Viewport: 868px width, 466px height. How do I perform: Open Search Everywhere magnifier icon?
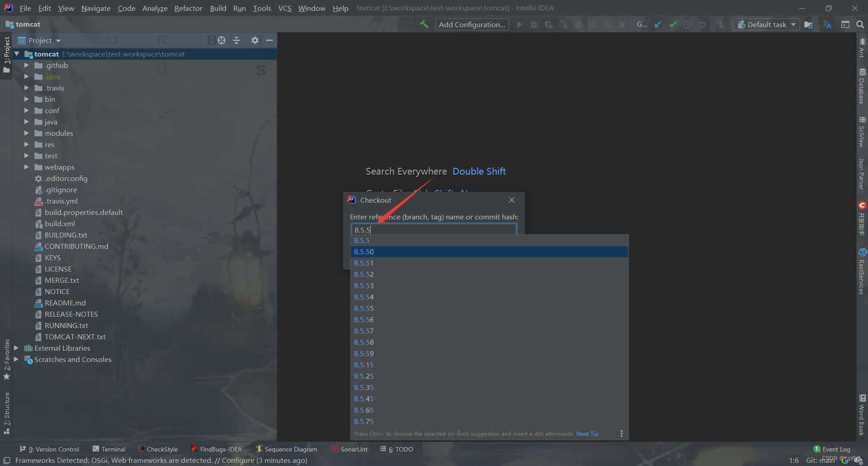pyautogui.click(x=860, y=24)
